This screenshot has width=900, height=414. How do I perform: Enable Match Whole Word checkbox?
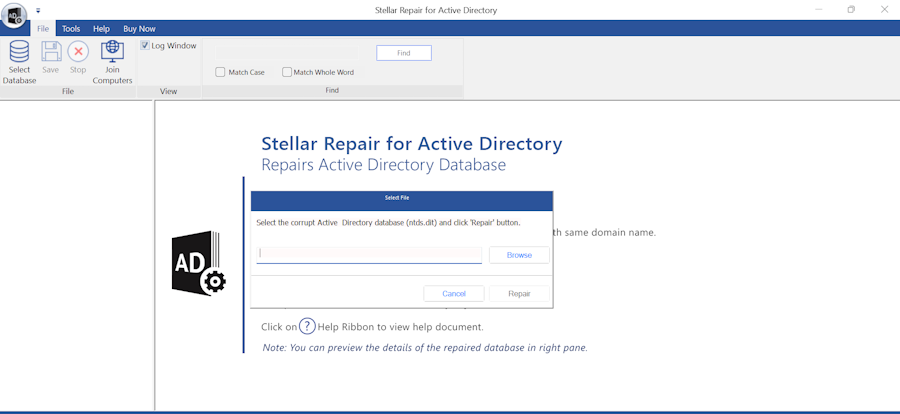[287, 72]
